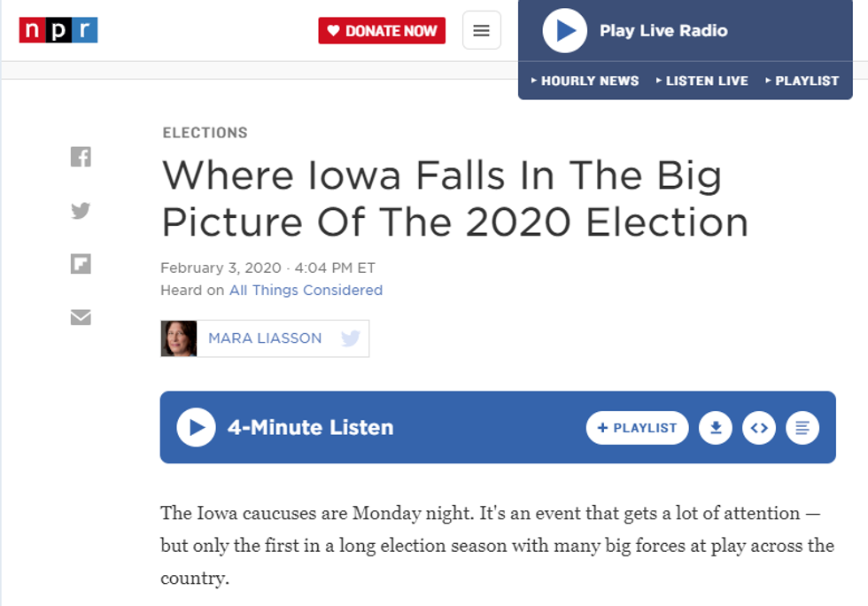This screenshot has height=606, width=868.
Task: Open the Playlist menu in the radio bar
Action: click(x=802, y=81)
